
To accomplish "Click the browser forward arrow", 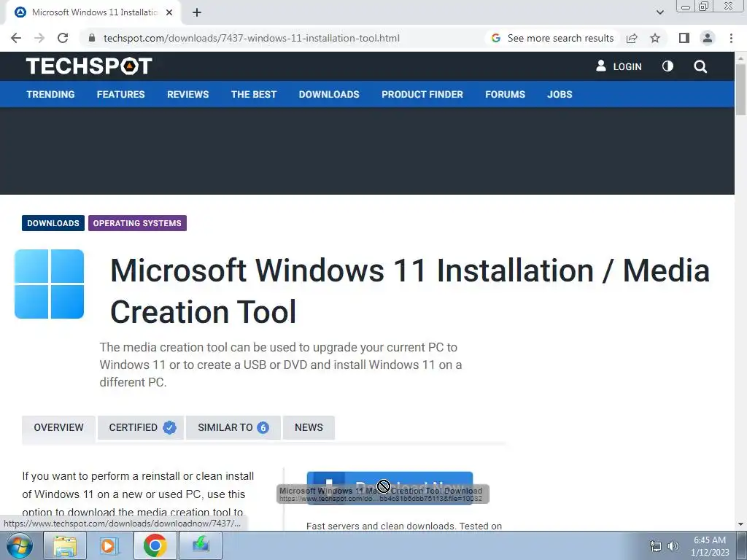I will click(39, 38).
